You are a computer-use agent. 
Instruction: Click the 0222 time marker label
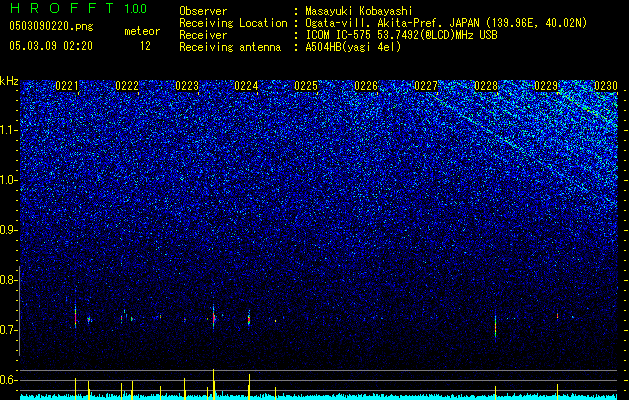(127, 86)
